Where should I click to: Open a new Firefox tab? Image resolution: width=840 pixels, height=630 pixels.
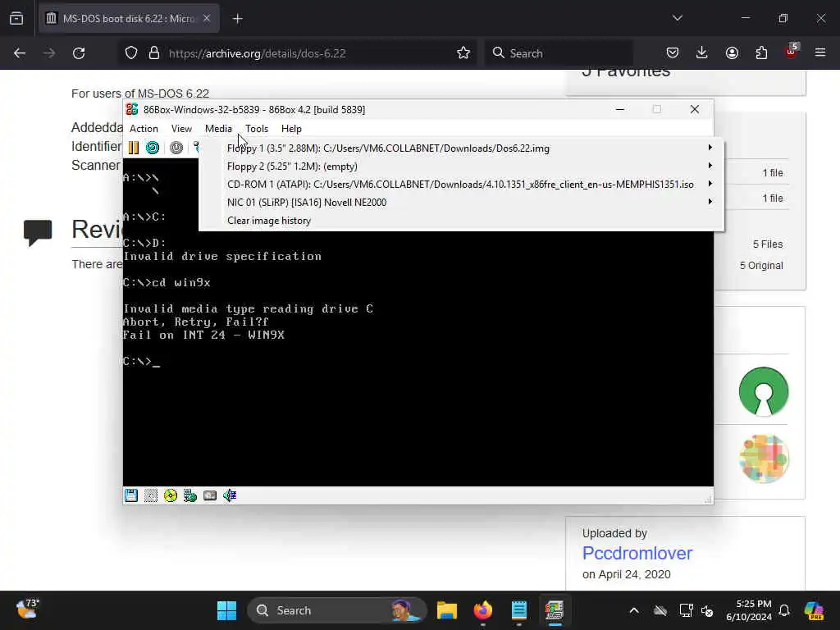pyautogui.click(x=238, y=19)
